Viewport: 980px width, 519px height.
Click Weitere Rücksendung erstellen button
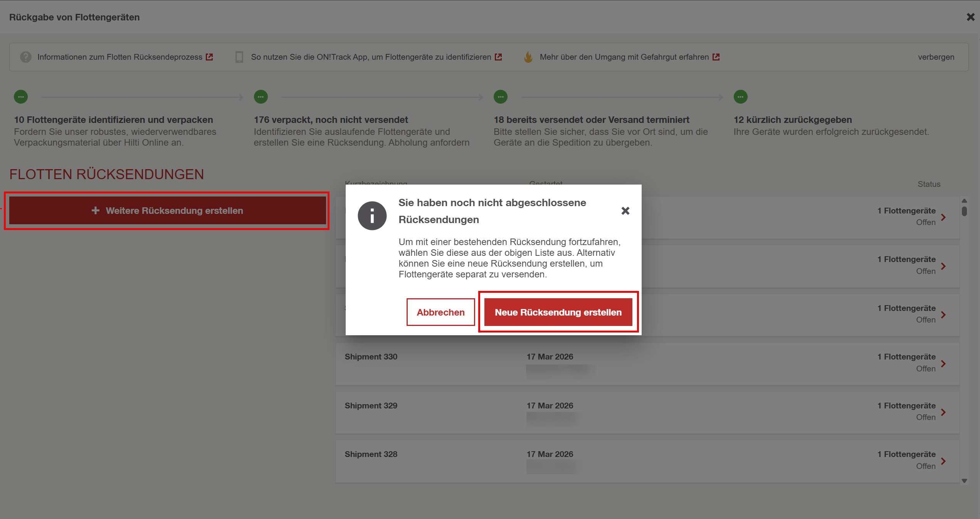pyautogui.click(x=168, y=210)
